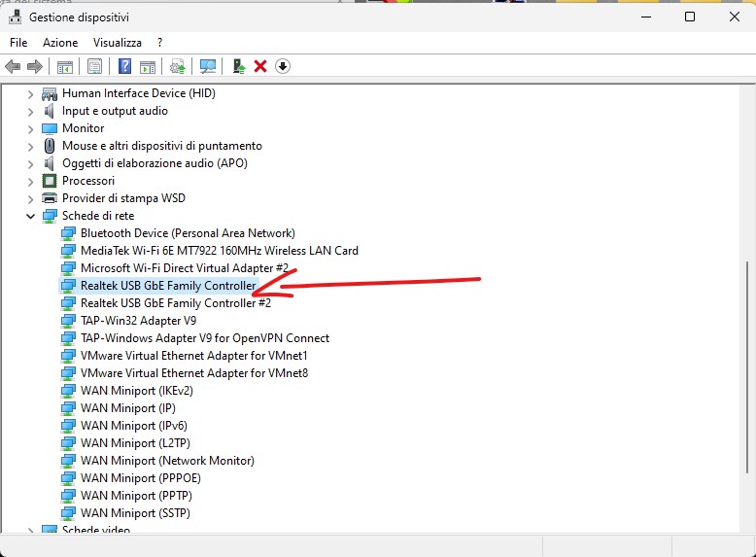The height and width of the screenshot is (557, 756).
Task: Click the enable device green arrow icon
Action: [238, 66]
